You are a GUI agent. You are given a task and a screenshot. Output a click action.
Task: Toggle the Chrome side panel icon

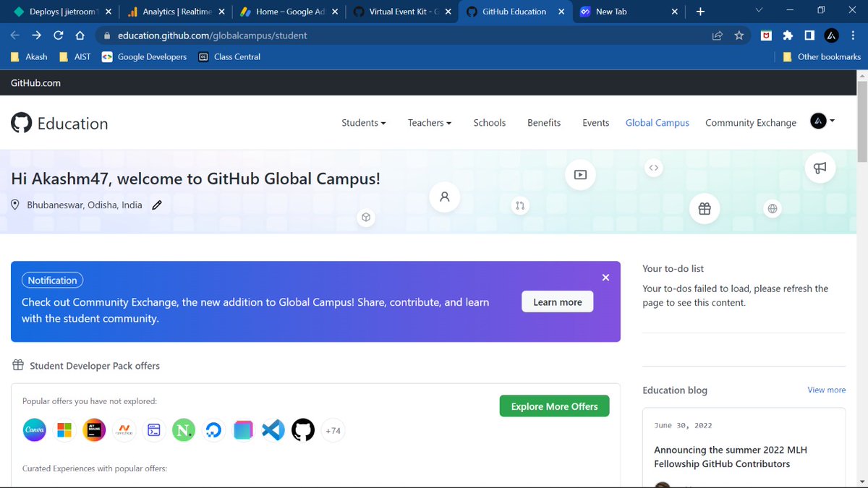(x=809, y=35)
